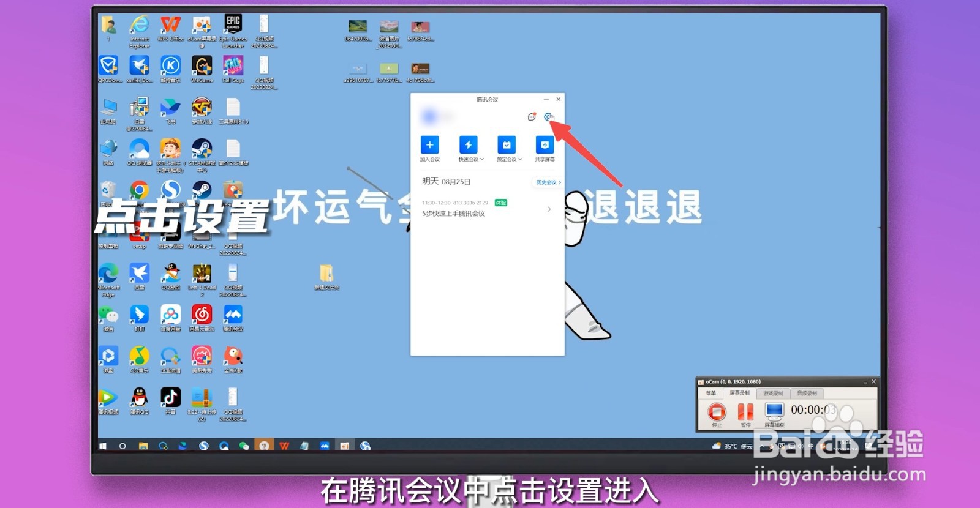The image size is (980, 508).
Task: Expand the 5步快速上手腾讯会议 meeting chevron
Action: pos(549,209)
